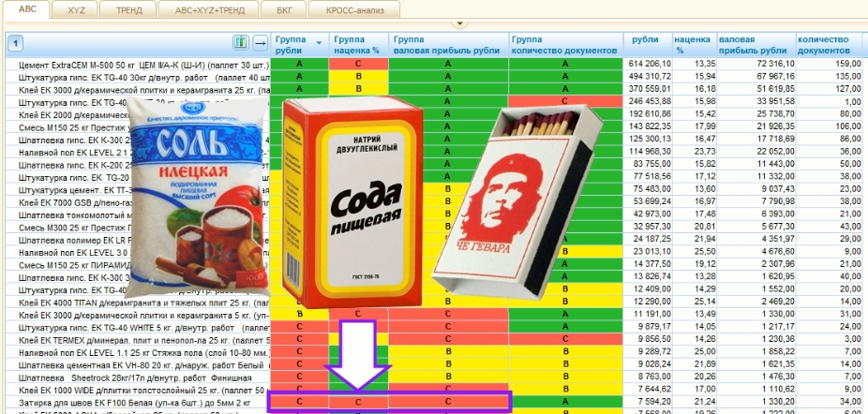Click the value 9 879,17 in рубли
The width and height of the screenshot is (868, 414).
pyautogui.click(x=654, y=327)
